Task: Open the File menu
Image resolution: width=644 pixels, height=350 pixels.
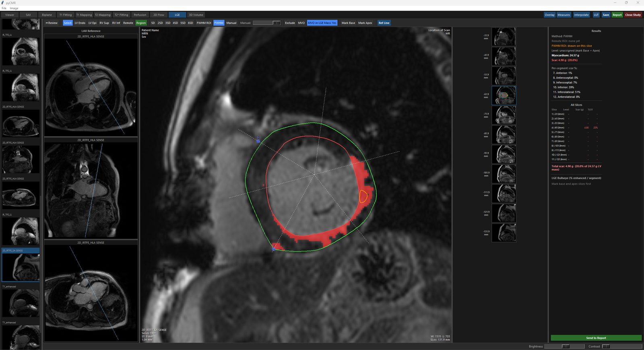Action: 4,8
